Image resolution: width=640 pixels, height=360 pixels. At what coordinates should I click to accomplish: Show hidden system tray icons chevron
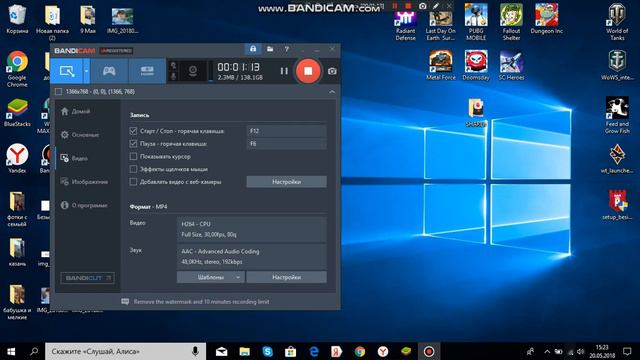(x=547, y=351)
